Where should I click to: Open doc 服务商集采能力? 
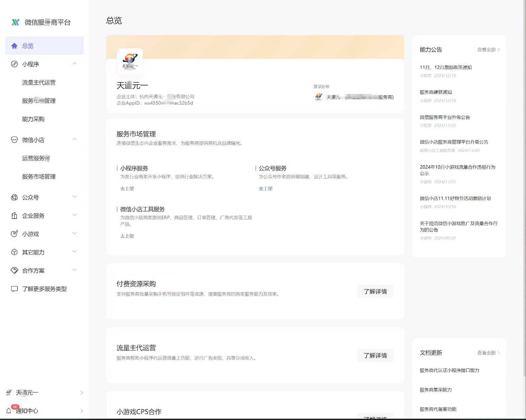pyautogui.click(x=435, y=390)
